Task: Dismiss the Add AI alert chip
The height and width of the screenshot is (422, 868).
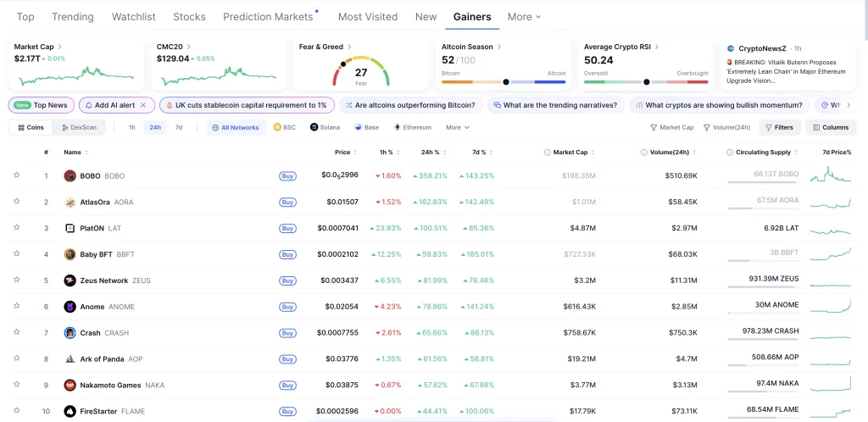Action: (142, 105)
